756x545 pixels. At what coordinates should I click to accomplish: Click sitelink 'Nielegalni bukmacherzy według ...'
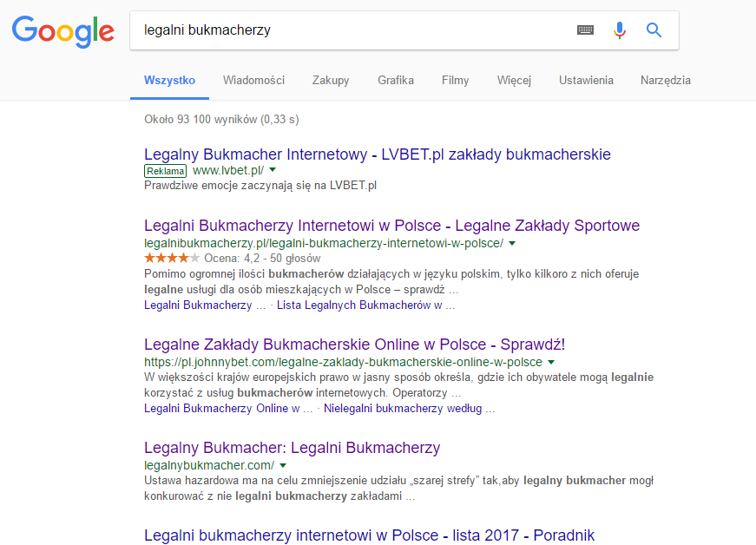[410, 409]
